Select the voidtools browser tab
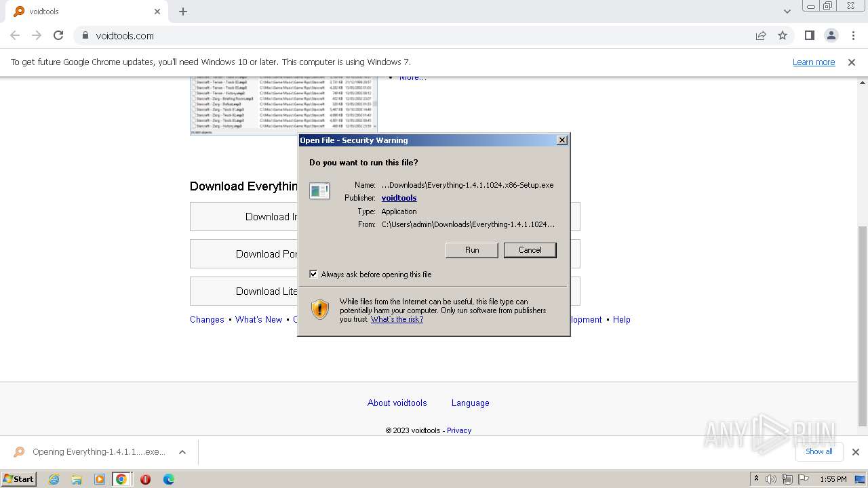 [85, 12]
